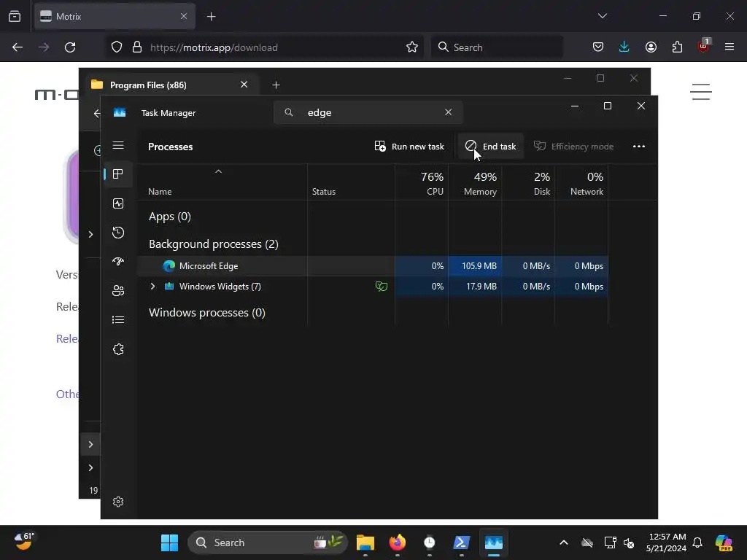Click search magnifier in Task Manager
This screenshot has height=560, width=747.
pyautogui.click(x=289, y=112)
